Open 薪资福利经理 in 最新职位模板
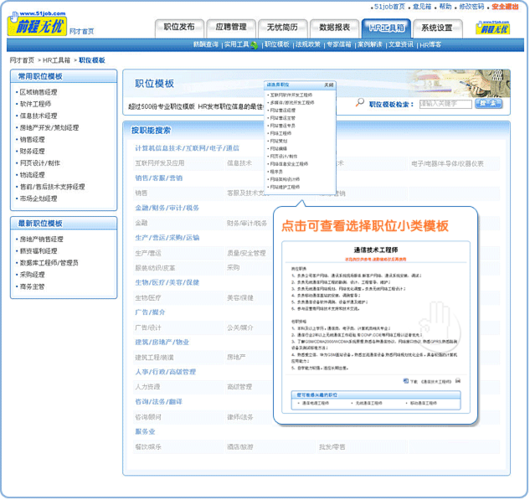This screenshot has height=500, width=530. (x=38, y=251)
